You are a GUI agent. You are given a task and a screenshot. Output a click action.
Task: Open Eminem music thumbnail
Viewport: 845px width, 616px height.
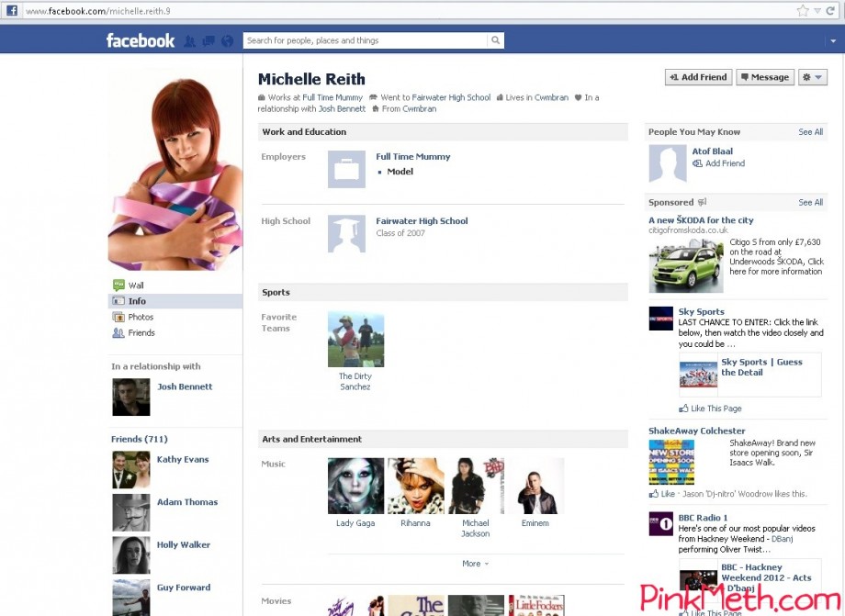pyautogui.click(x=535, y=486)
